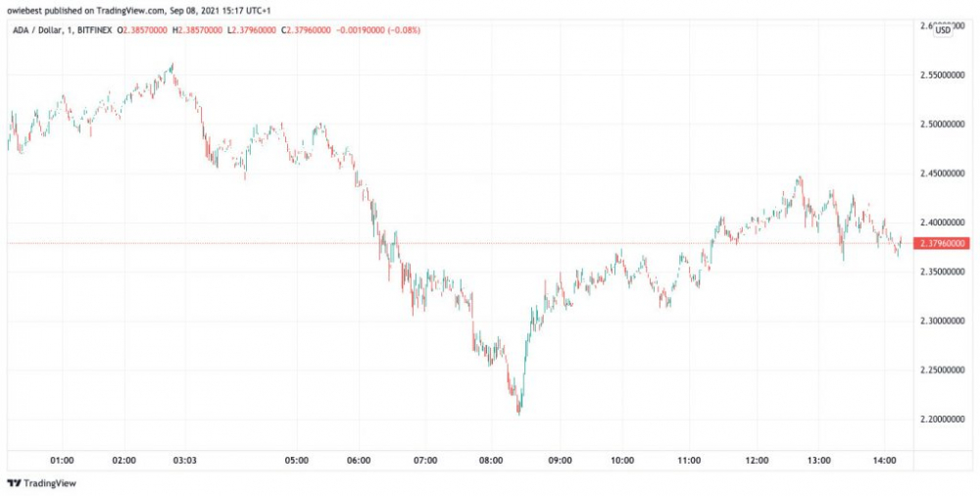This screenshot has width=980, height=496.
Task: Click the 09:00 time axis label
Action: (560, 461)
